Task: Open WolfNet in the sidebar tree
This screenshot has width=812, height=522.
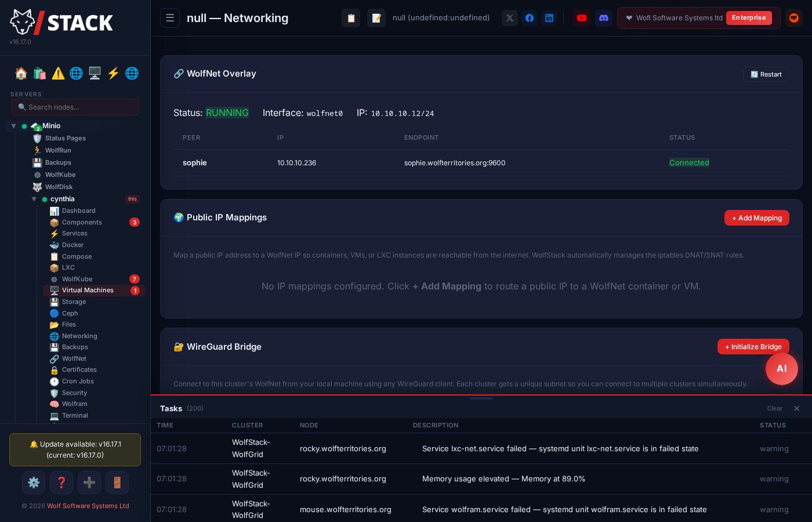Action: [x=74, y=358]
